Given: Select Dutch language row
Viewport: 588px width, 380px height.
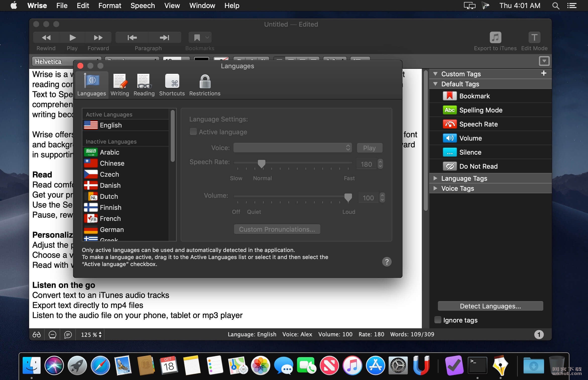Looking at the screenshot, I should [x=126, y=196].
